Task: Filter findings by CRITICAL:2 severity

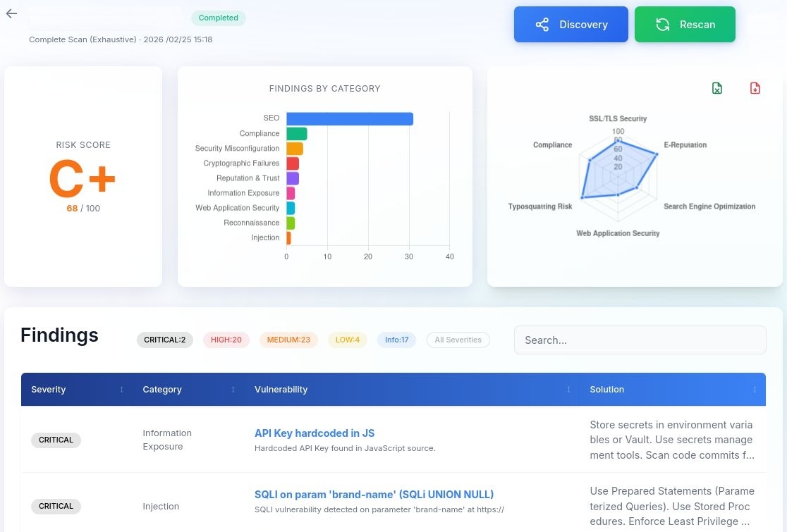Action: [x=164, y=340]
